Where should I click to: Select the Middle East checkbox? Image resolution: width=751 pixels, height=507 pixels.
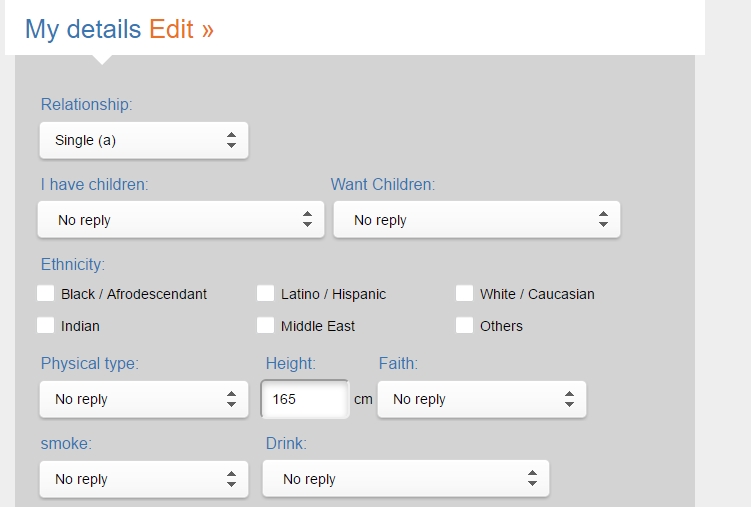pyautogui.click(x=265, y=325)
